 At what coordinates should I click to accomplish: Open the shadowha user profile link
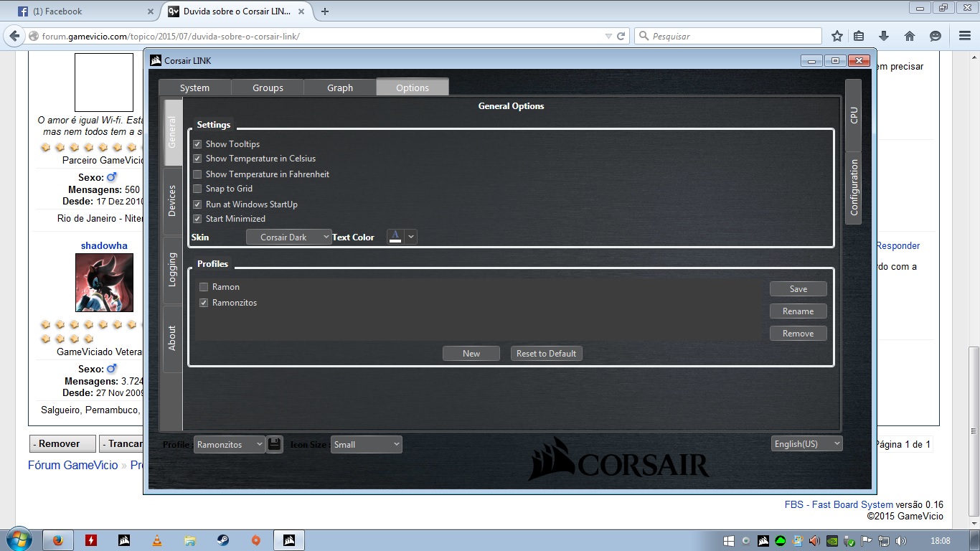104,245
